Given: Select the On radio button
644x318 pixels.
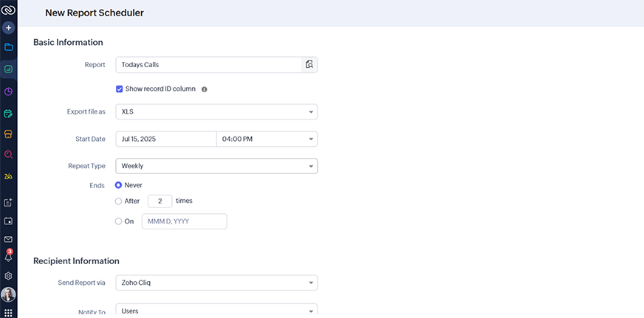Looking at the screenshot, I should click(x=118, y=221).
